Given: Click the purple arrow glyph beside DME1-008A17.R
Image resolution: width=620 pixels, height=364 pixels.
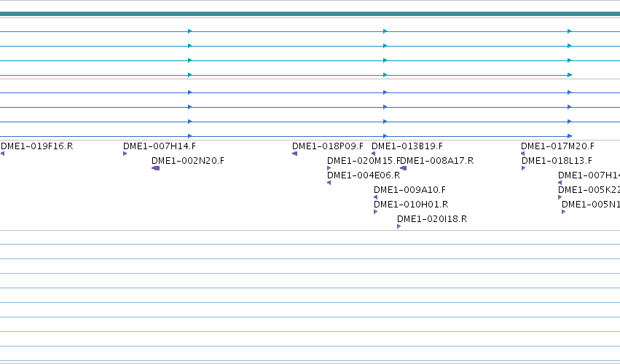Looking at the screenshot, I should [403, 168].
